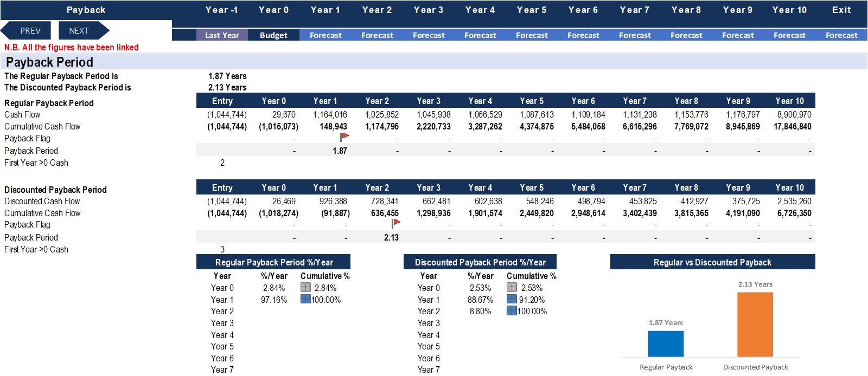868x376 pixels.
Task: Click the 2.13 Years chart data label
Action: pyautogui.click(x=755, y=284)
